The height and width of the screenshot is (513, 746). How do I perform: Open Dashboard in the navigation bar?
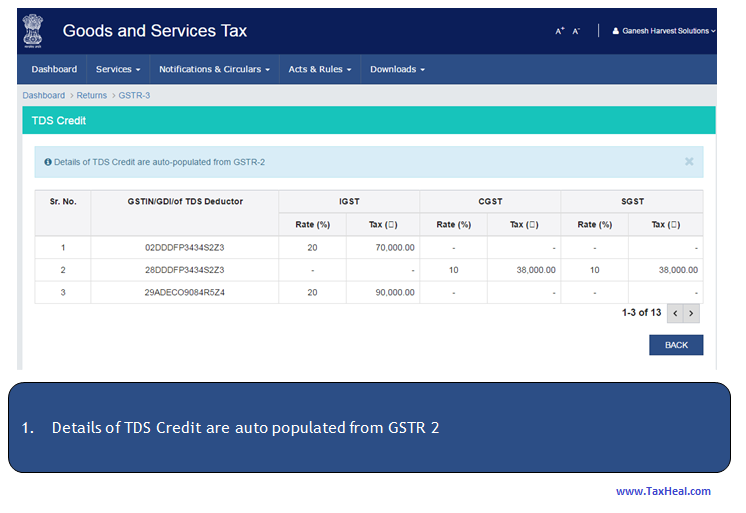tap(54, 69)
